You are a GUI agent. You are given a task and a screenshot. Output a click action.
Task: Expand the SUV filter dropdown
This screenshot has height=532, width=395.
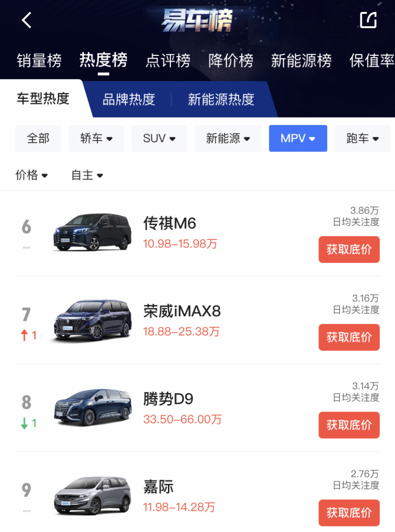pos(159,138)
